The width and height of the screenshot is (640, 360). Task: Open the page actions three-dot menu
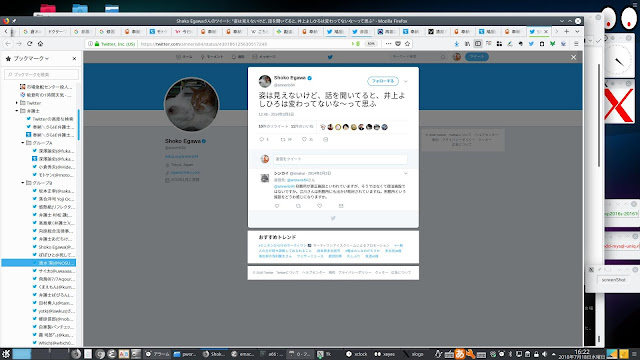click(388, 44)
